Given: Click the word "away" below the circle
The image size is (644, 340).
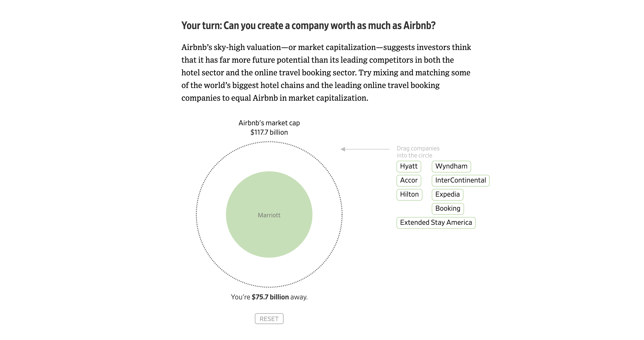Looking at the screenshot, I should (x=298, y=297).
